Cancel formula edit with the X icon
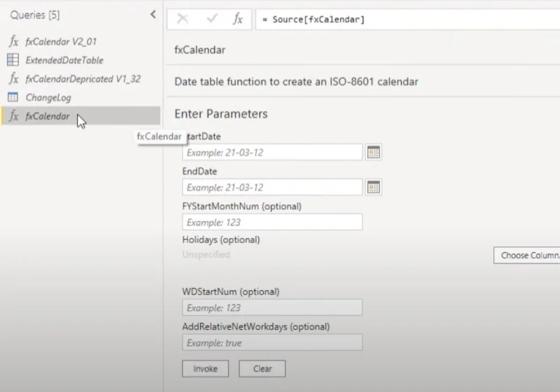 [183, 19]
